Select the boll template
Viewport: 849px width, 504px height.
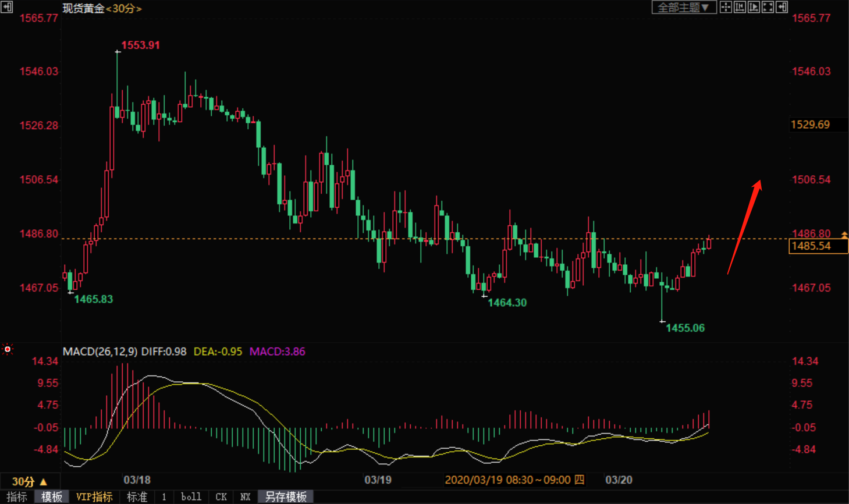tap(191, 497)
